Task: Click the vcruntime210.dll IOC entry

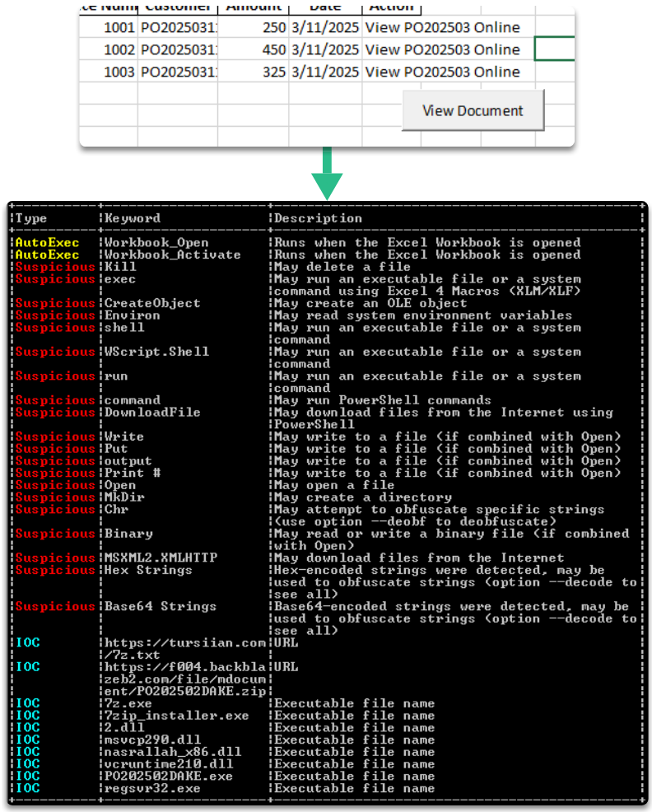Action: (x=169, y=764)
